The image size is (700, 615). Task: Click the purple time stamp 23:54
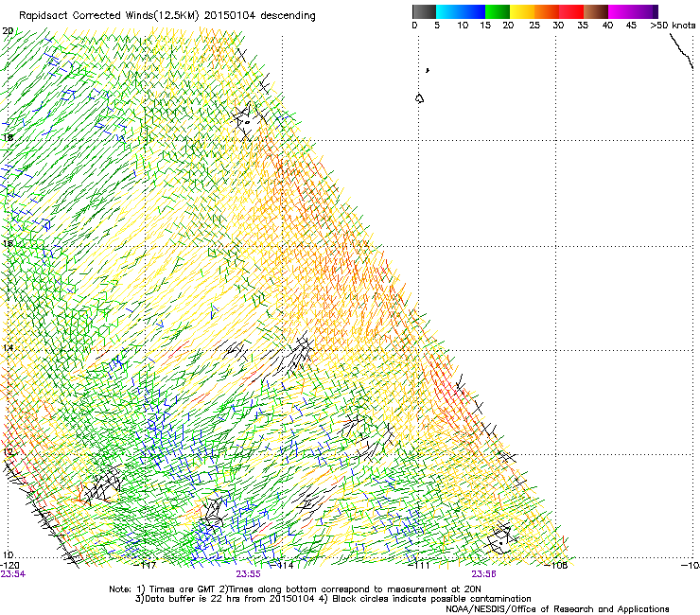(12, 574)
